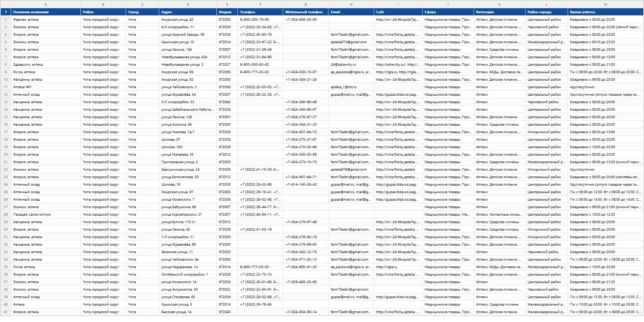Select the email cell 'apteka079@gmail.com'
The height and width of the screenshot is (322, 644).
tap(351, 170)
